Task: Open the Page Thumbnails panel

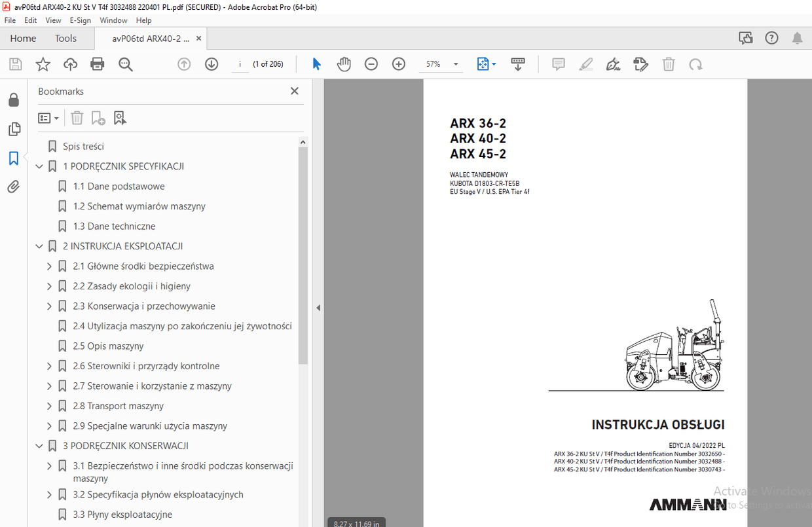Action: [14, 129]
